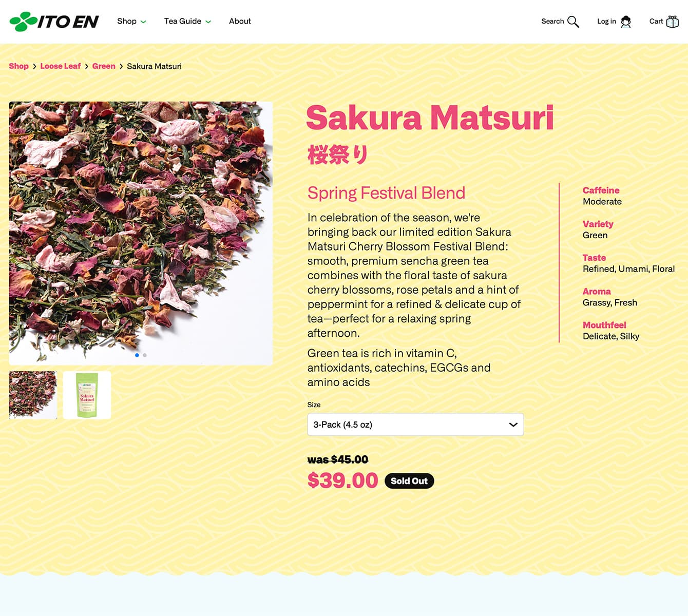Click the Shop breadcrumb link
Viewport: 688px width, 616px height.
18,66
